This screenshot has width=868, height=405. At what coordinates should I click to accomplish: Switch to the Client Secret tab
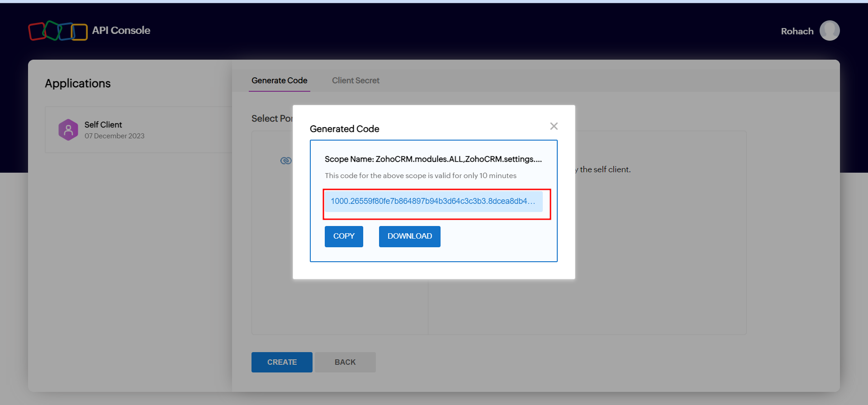click(356, 80)
